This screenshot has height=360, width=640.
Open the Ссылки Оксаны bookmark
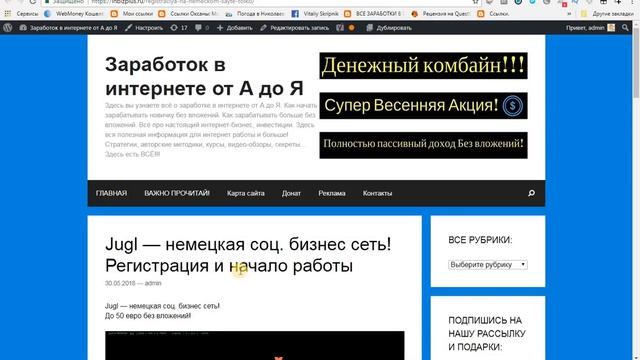pyautogui.click(x=189, y=14)
